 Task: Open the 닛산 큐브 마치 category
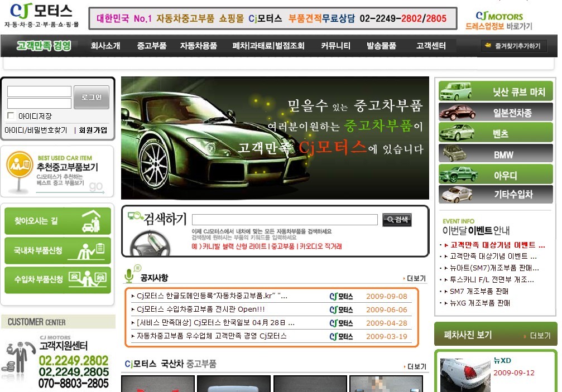tap(496, 91)
